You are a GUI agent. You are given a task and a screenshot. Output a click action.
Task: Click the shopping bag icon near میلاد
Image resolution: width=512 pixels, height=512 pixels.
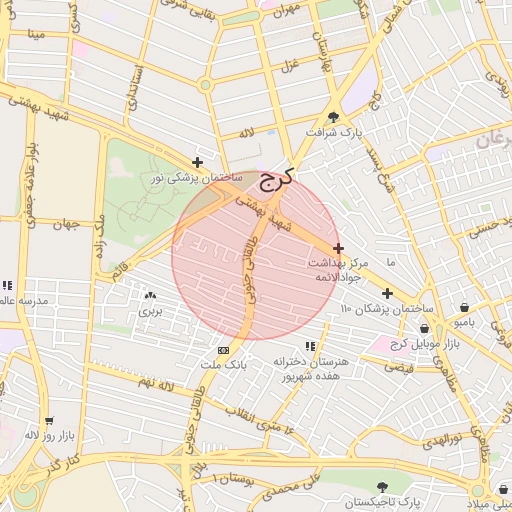point(504,489)
